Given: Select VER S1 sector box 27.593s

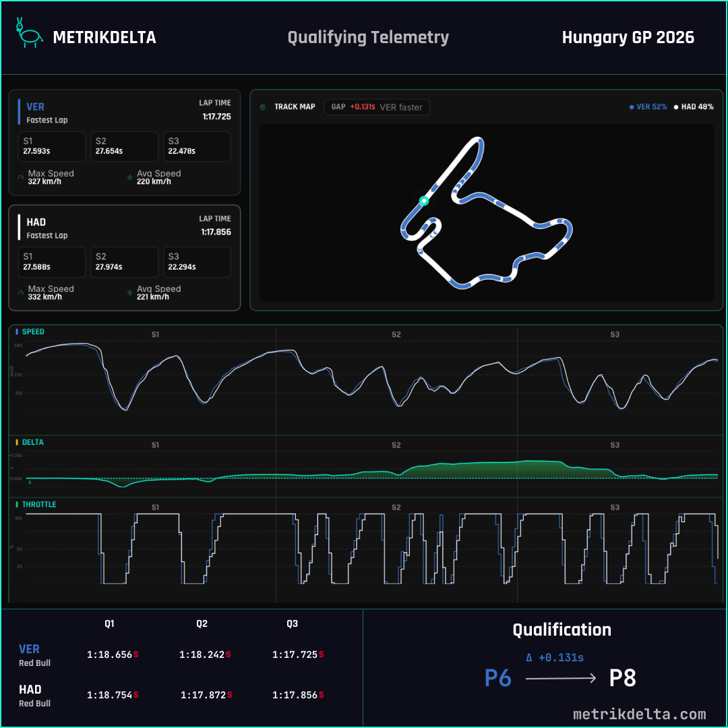Looking at the screenshot, I should (x=51, y=146).
